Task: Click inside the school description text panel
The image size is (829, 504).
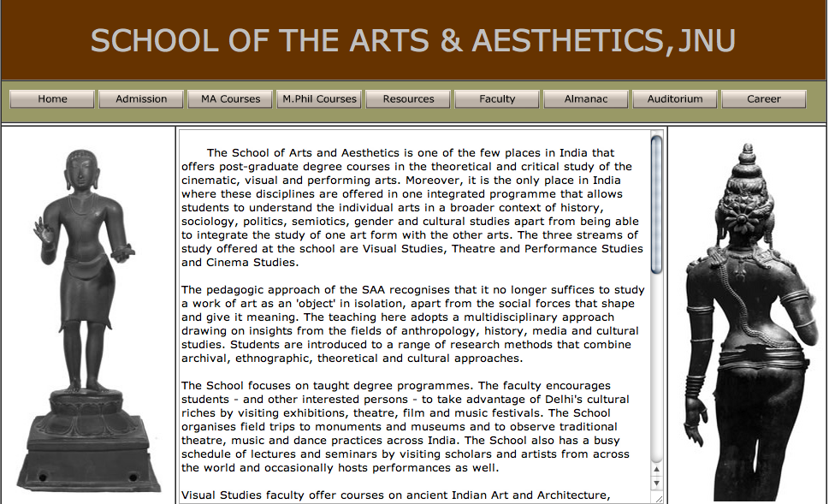Action: [x=411, y=317]
